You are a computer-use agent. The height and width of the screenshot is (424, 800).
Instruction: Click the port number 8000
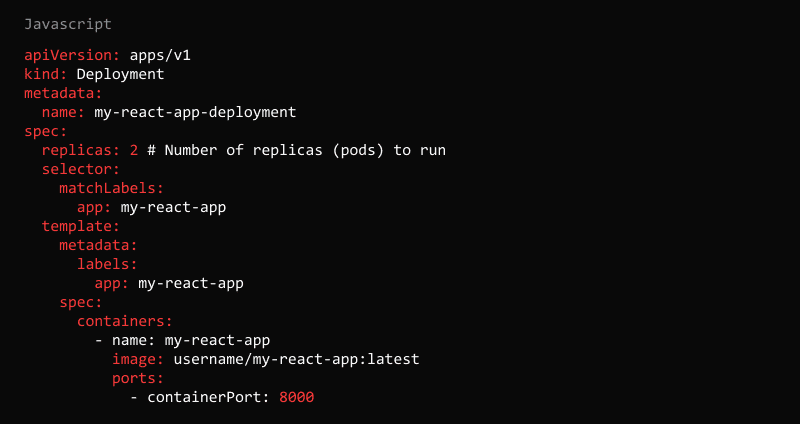point(297,397)
